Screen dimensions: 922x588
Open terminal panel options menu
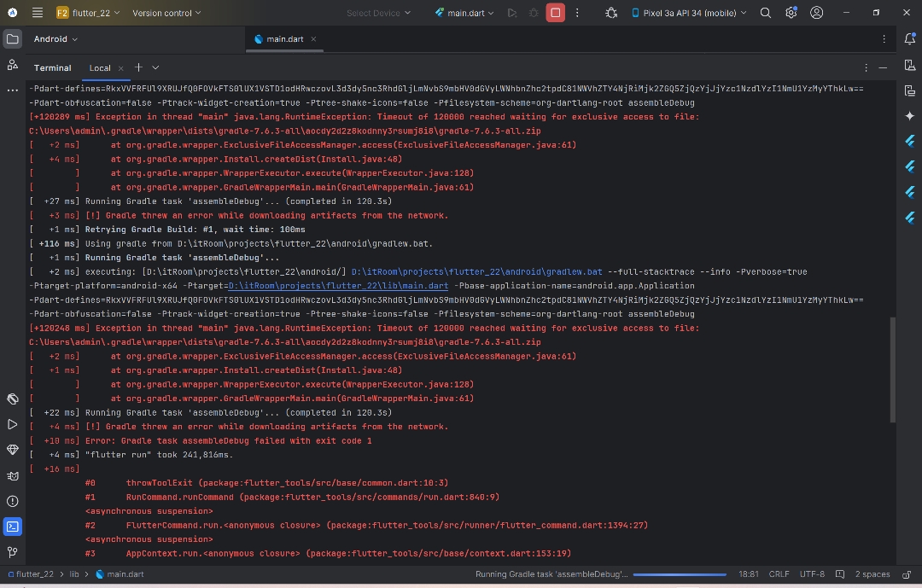(x=866, y=67)
